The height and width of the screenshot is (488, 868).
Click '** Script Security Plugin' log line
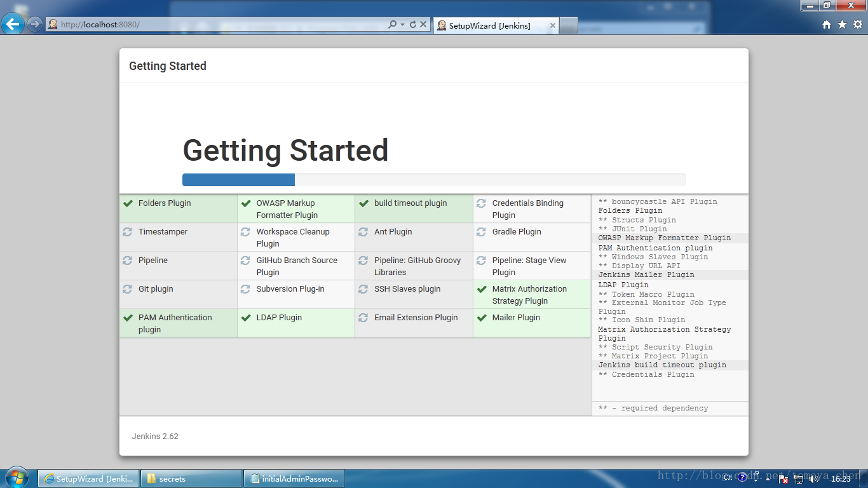[x=656, y=347]
